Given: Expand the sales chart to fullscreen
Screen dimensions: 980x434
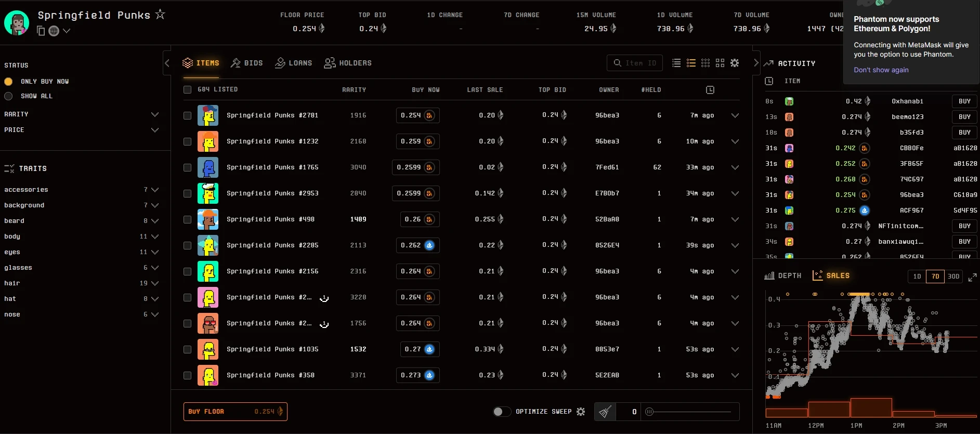Looking at the screenshot, I should pos(972,278).
